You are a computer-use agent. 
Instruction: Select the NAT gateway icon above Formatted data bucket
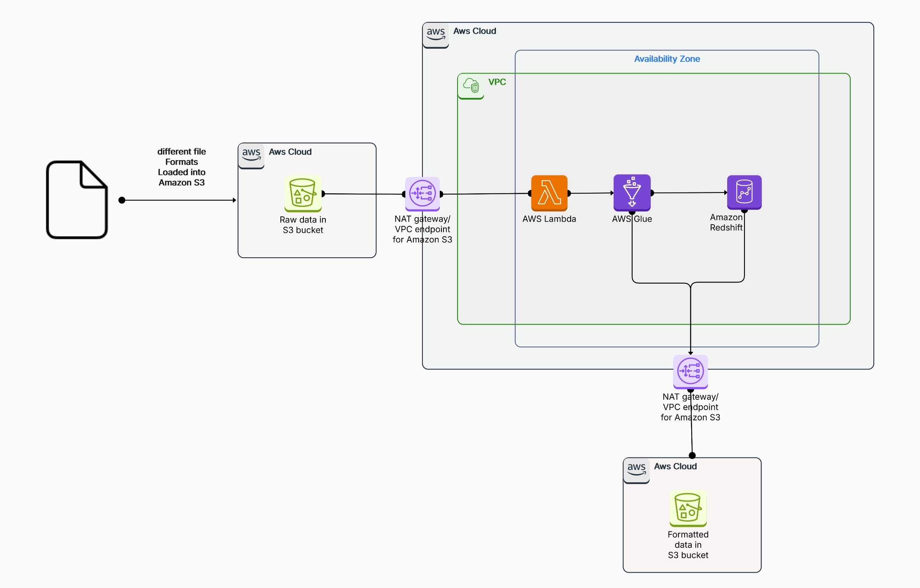coord(690,372)
